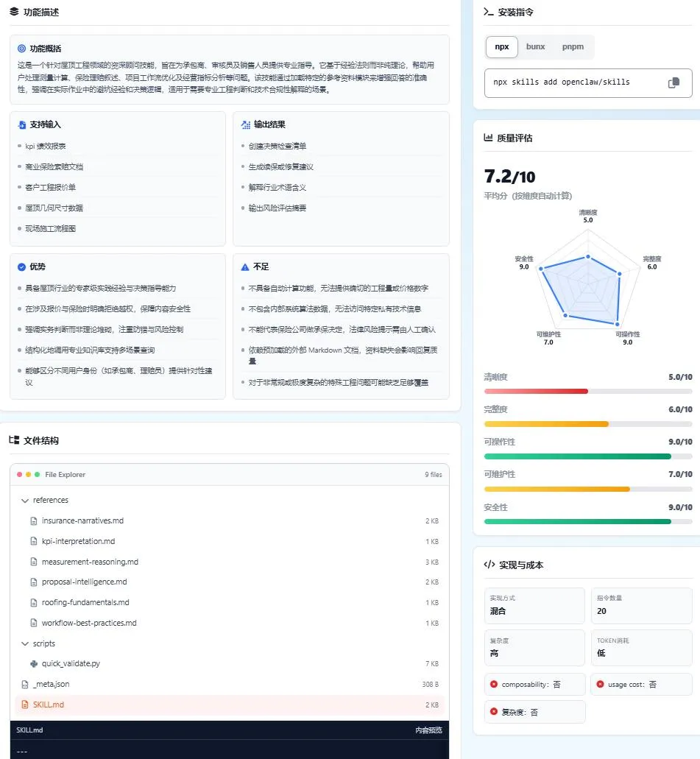Click the SKILL.md orange file icon
The image size is (700, 759).
pos(25,705)
